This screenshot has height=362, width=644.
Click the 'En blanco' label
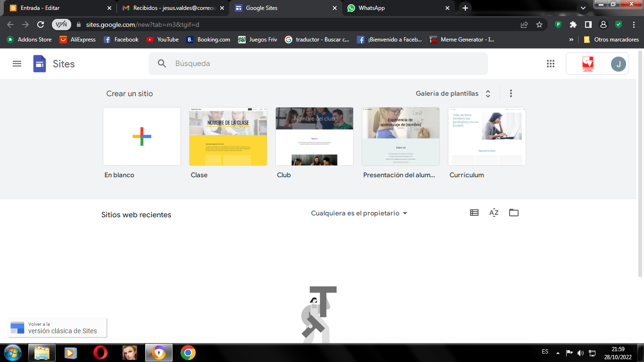(x=119, y=175)
